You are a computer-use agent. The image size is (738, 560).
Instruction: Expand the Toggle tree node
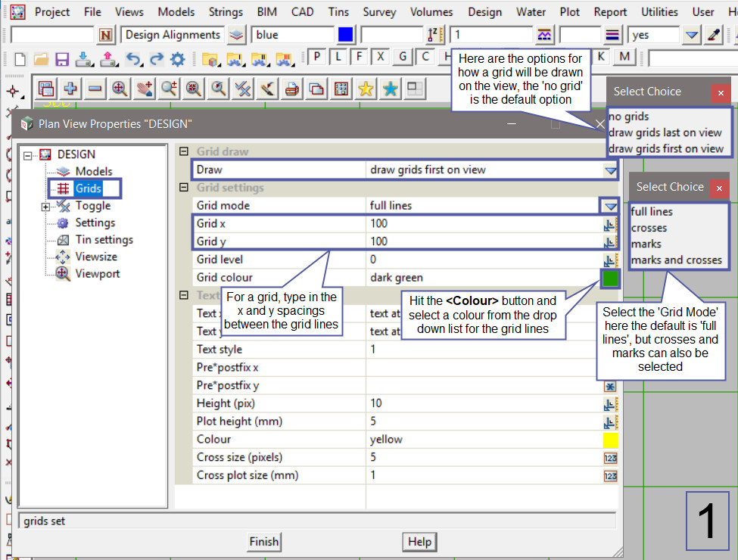[x=46, y=207]
